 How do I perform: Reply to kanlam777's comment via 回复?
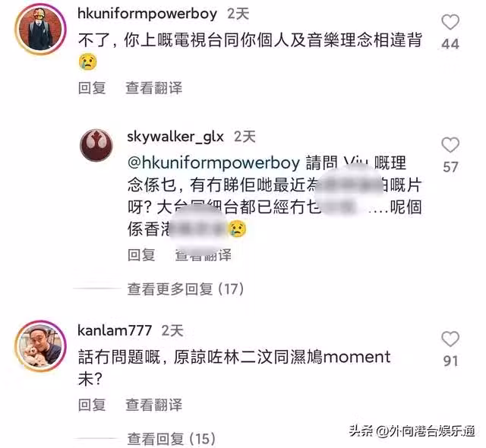[92, 405]
